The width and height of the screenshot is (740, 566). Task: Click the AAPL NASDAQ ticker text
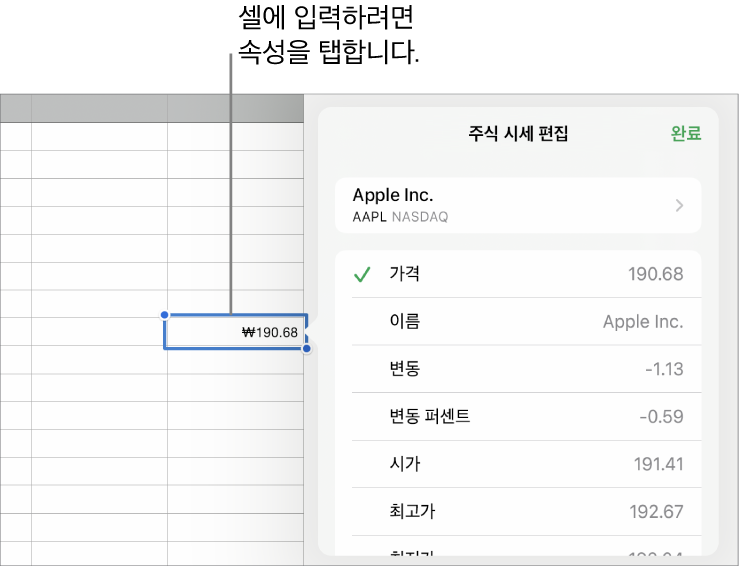click(400, 217)
